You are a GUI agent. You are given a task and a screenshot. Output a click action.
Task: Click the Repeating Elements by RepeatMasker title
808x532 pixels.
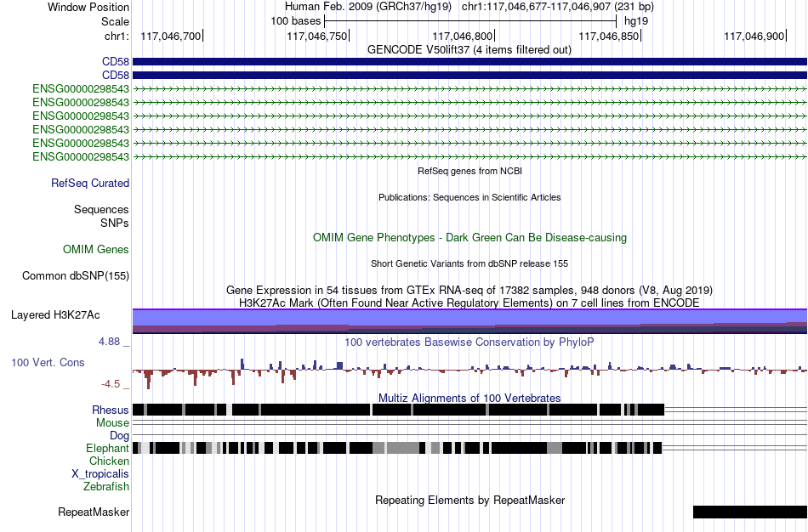pos(469,500)
